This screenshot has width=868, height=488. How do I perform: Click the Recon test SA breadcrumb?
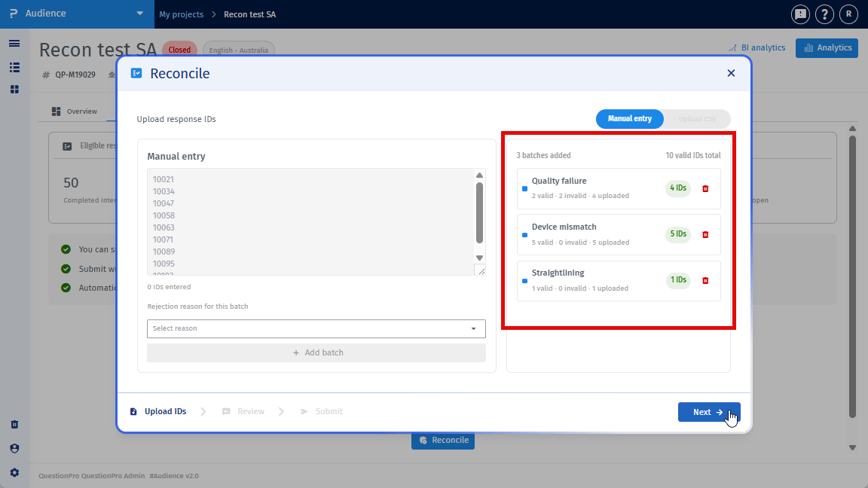click(249, 14)
